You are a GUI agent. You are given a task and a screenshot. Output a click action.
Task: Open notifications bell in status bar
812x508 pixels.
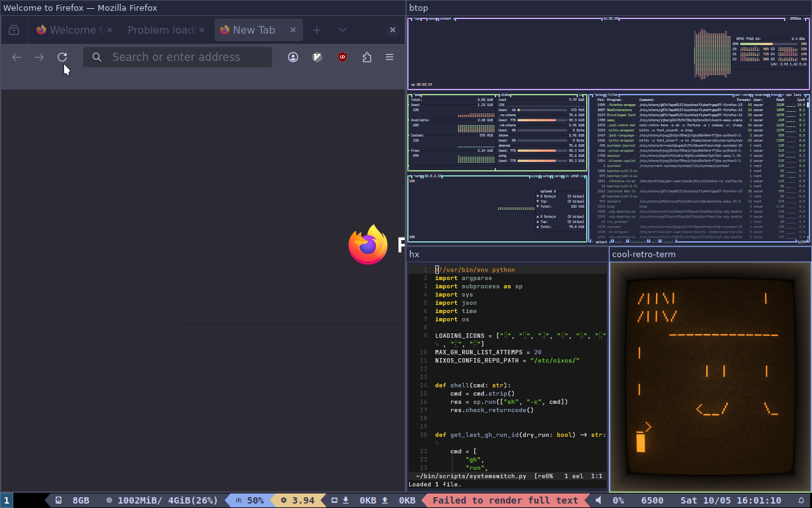801,500
